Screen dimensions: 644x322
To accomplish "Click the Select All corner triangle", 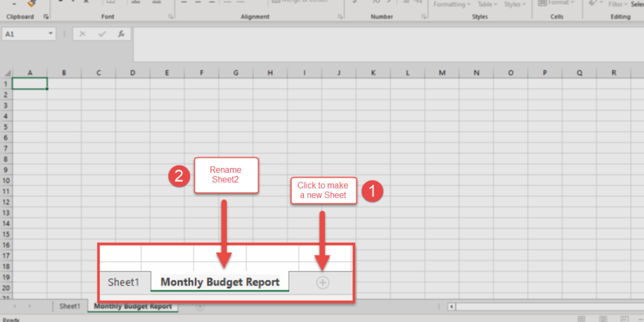I will (7, 73).
